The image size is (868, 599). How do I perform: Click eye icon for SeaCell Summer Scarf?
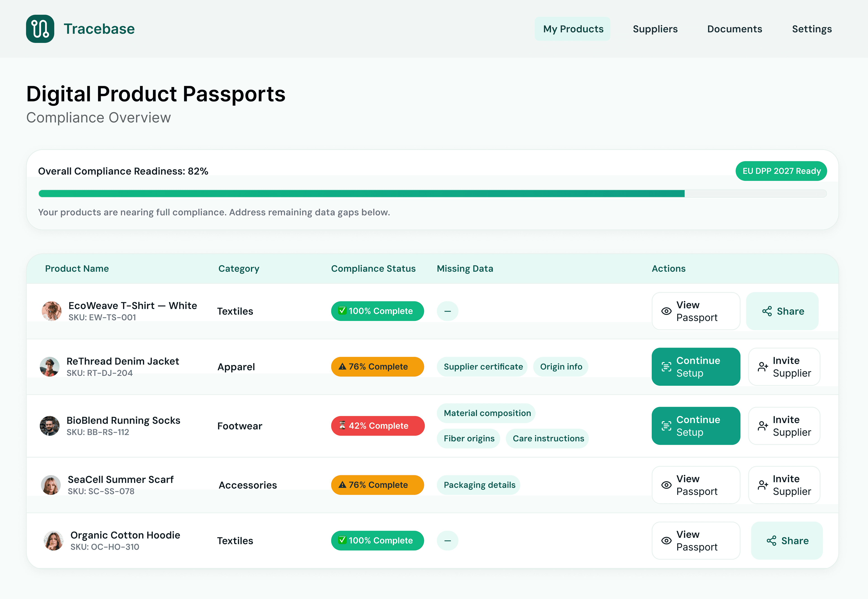pyautogui.click(x=666, y=485)
